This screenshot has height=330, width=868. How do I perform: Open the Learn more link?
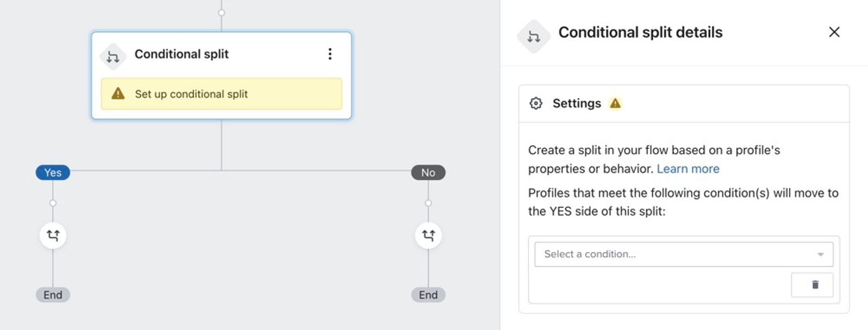point(688,169)
